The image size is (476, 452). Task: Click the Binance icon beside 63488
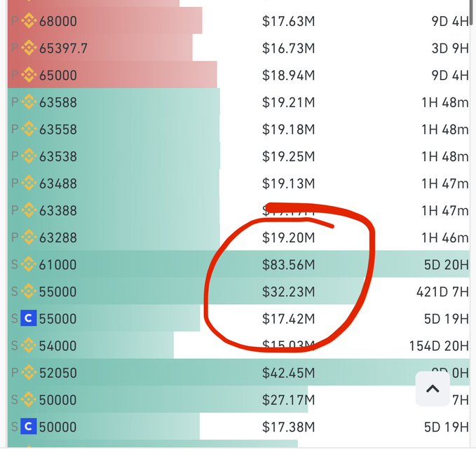(x=29, y=183)
